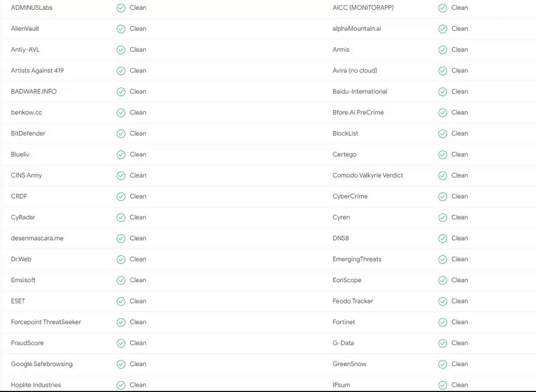Select the CyberCrime vendor name
The width and height of the screenshot is (536, 392).
pos(350,196)
